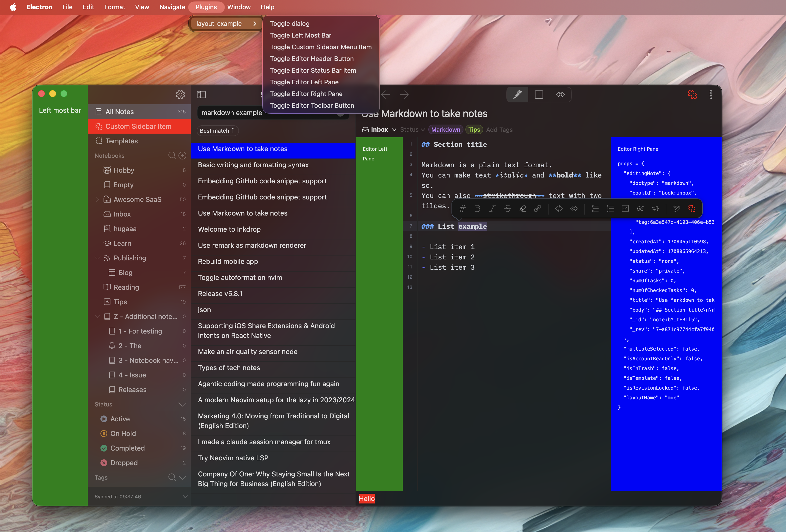Insert inline code from the toolbar

pyautogui.click(x=559, y=209)
